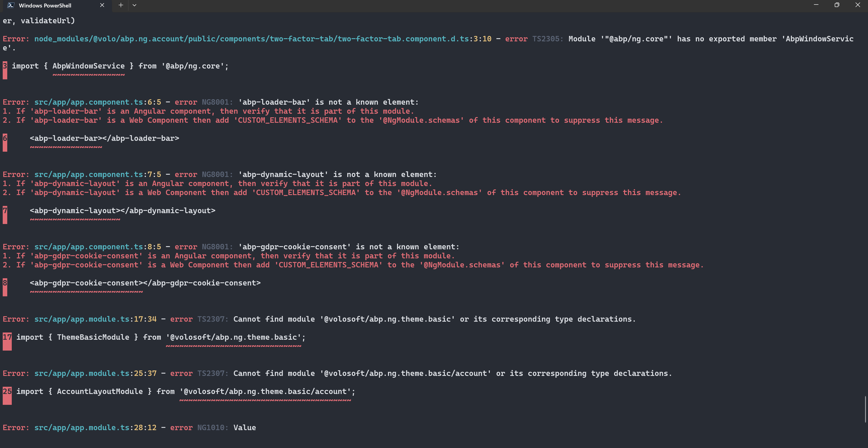Viewport: 868px width, 448px height.
Task: Click the red line 17 marker
Action: 7,341
